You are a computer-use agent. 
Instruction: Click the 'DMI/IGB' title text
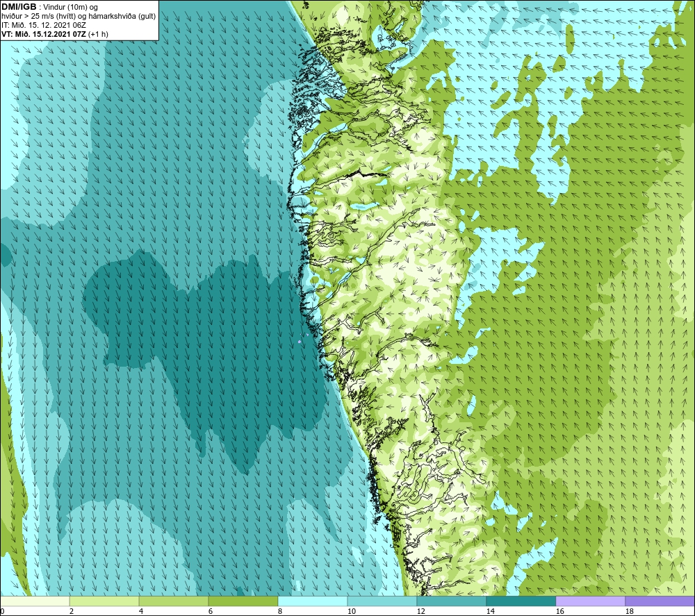click(19, 7)
